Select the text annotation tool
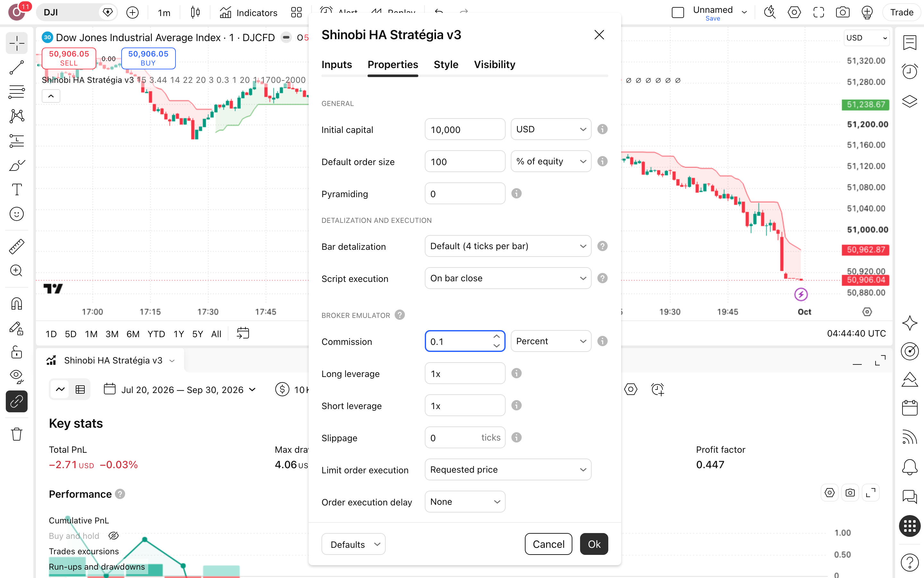Viewport: 924px width, 578px height. 16,189
